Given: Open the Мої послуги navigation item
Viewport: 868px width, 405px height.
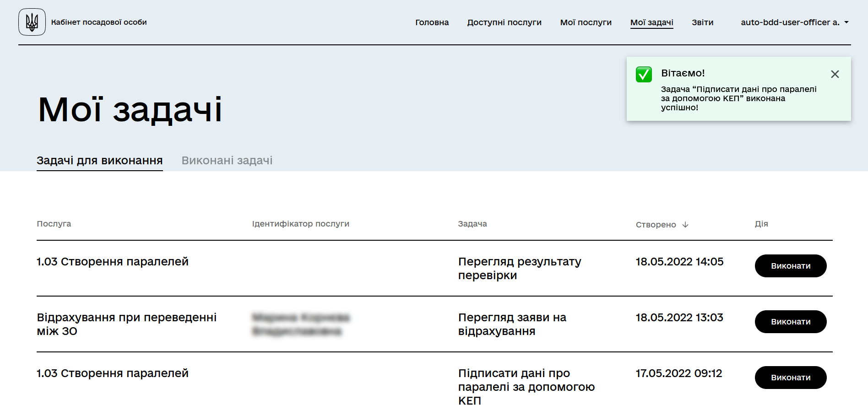Looking at the screenshot, I should click(586, 22).
